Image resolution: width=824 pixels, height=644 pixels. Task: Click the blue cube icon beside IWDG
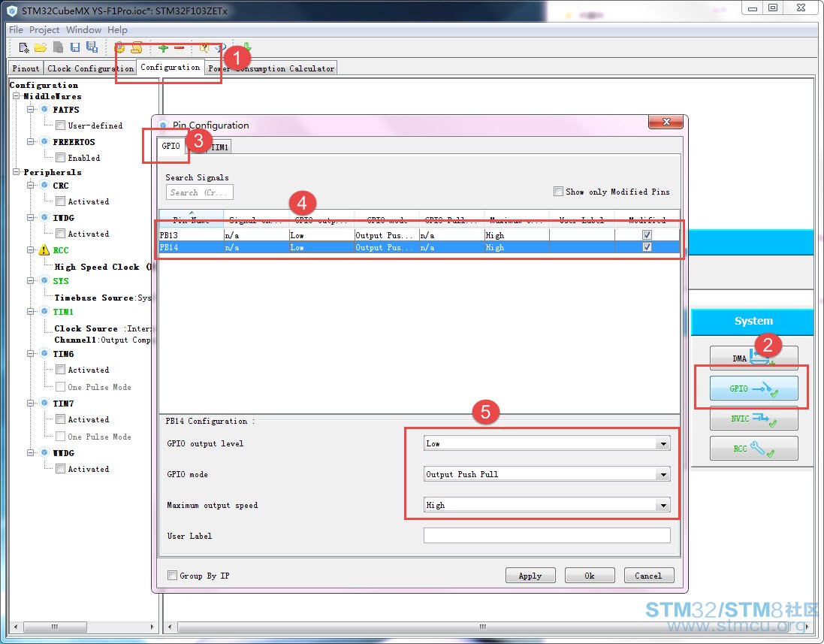coord(44,217)
